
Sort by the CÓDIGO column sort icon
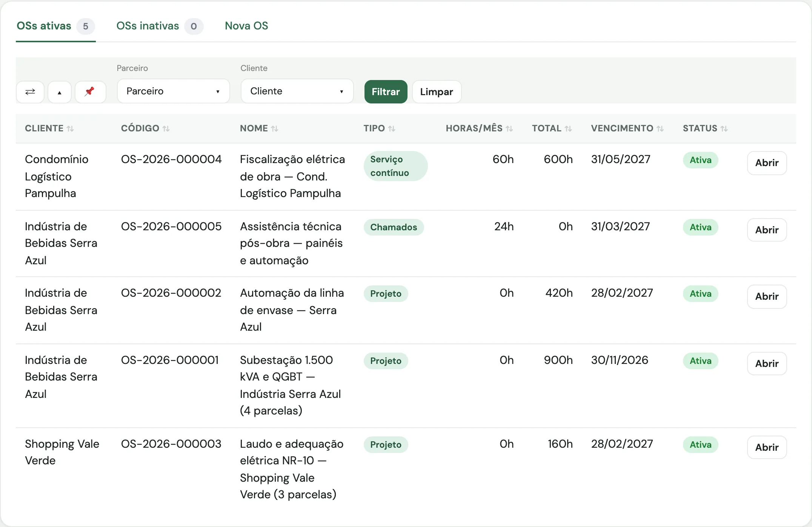[166, 129]
